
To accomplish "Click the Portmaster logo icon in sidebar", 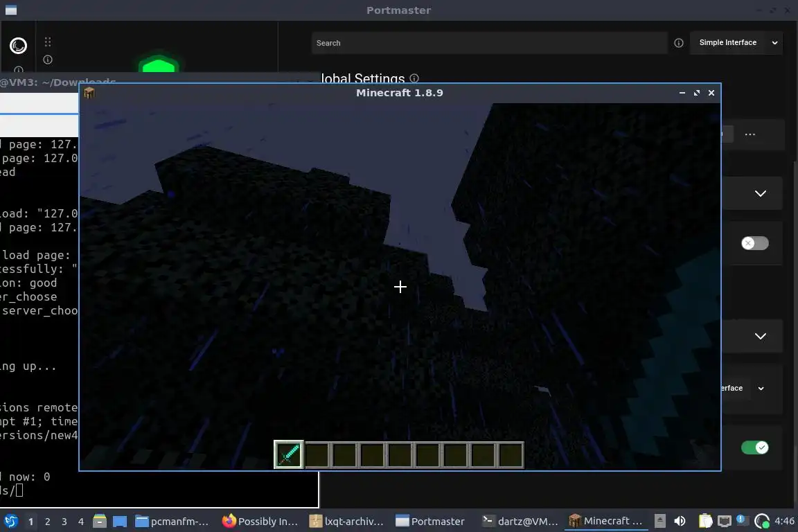I will pyautogui.click(x=18, y=46).
